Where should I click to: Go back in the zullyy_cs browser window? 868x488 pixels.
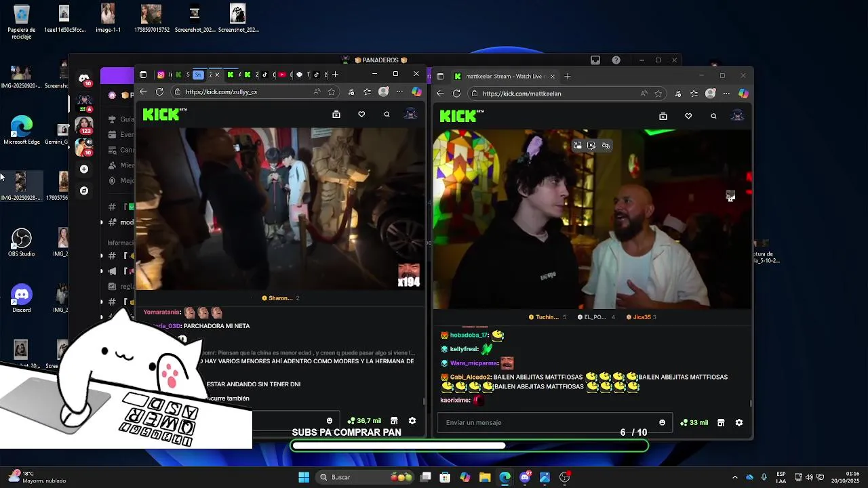[143, 91]
